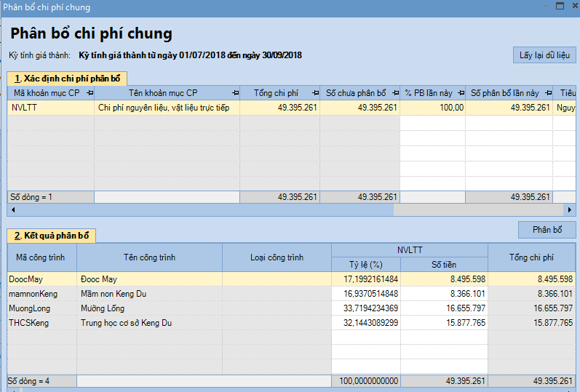
Task: Select the mamnonKeng project code
Action: coord(41,294)
